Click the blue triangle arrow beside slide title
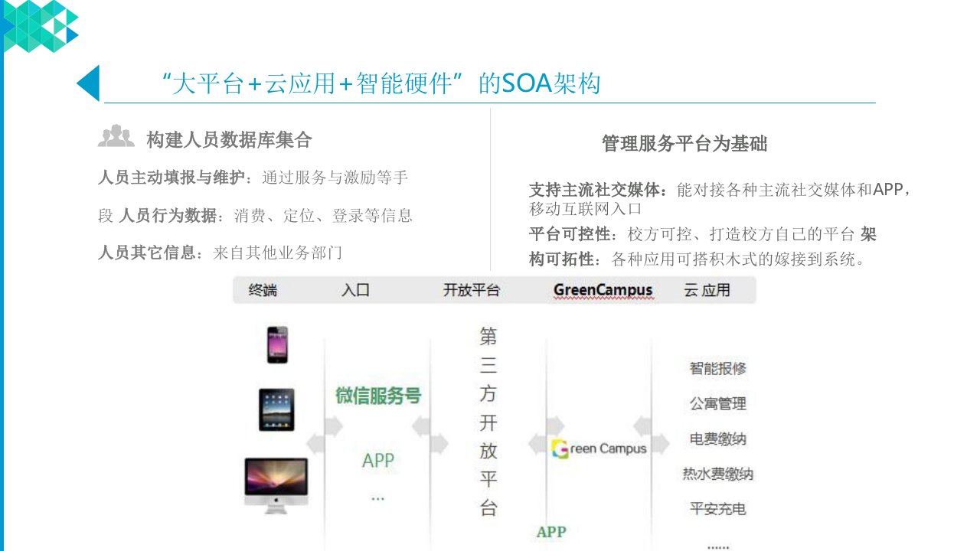Screen dimensions: 980x551 [x=88, y=83]
